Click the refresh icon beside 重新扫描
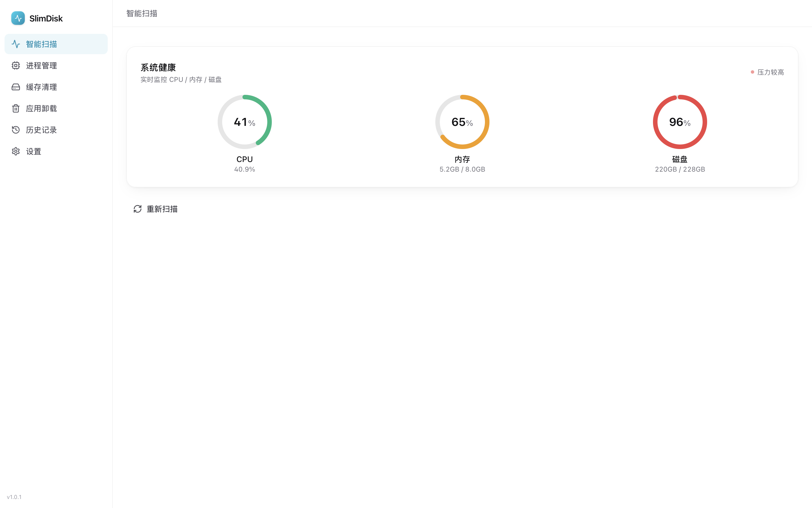Screen dimensions: 812x508 pos(138,209)
